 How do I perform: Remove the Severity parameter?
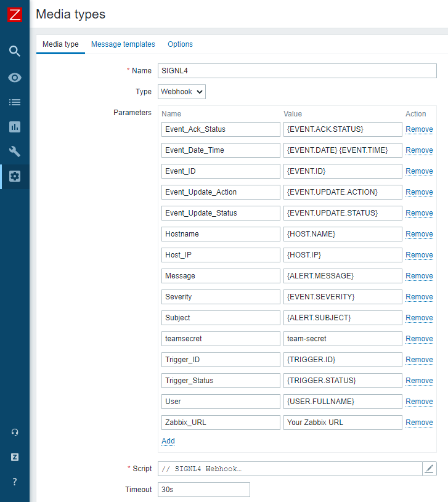(x=419, y=297)
